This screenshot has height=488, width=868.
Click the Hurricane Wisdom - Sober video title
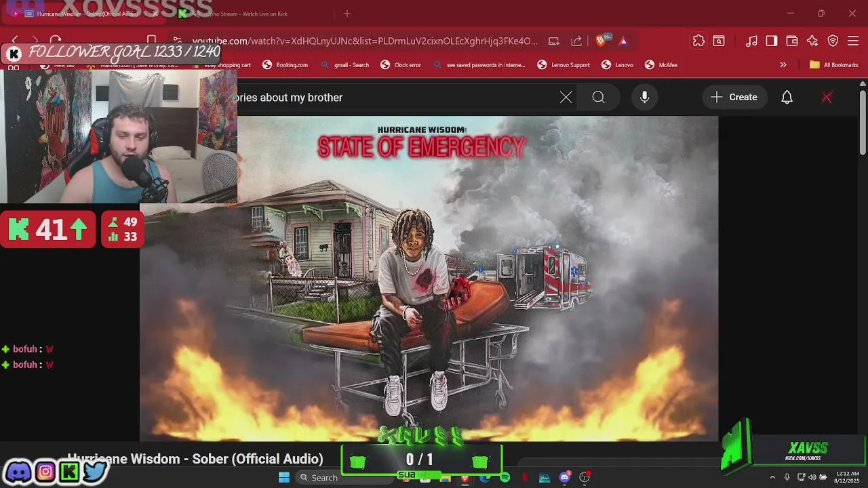[x=195, y=459]
